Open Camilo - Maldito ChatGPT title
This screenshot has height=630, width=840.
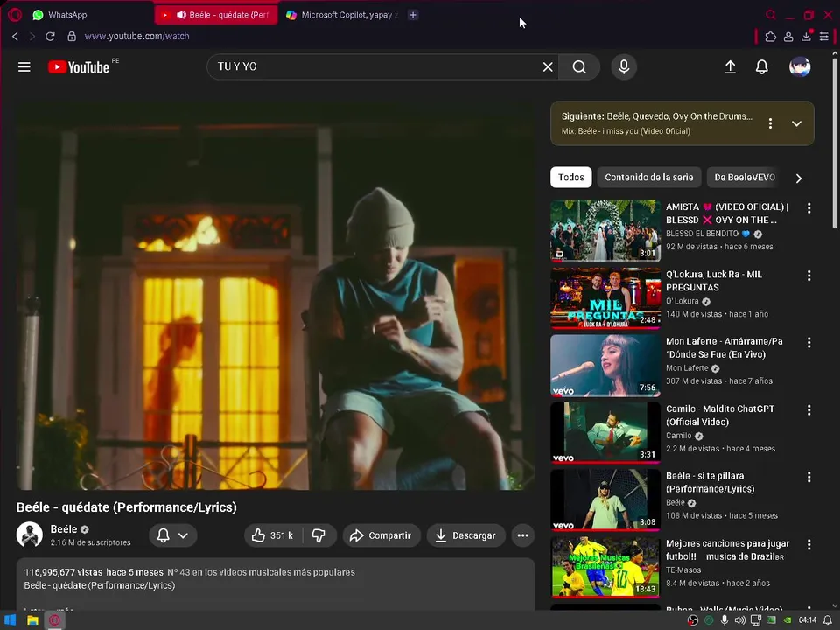click(x=720, y=415)
